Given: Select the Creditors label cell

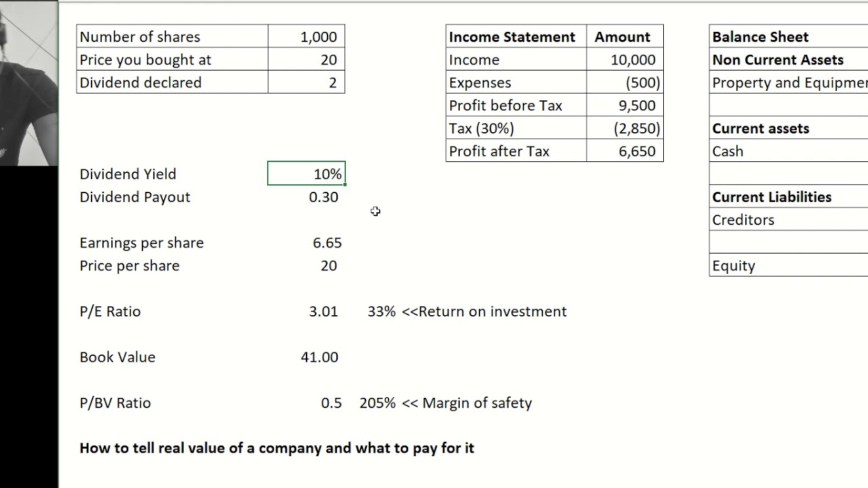Looking at the screenshot, I should pos(787,220).
